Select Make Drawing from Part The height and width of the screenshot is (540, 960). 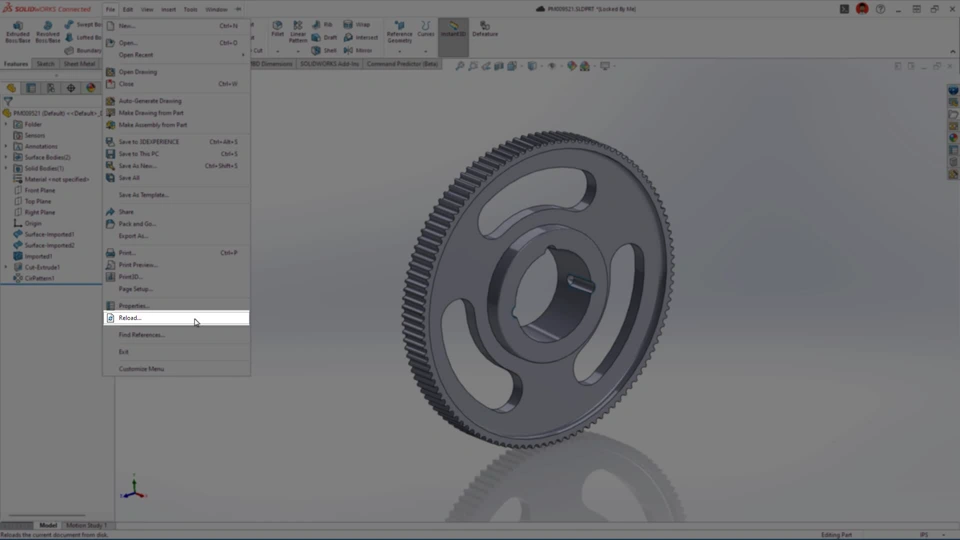click(x=176, y=113)
